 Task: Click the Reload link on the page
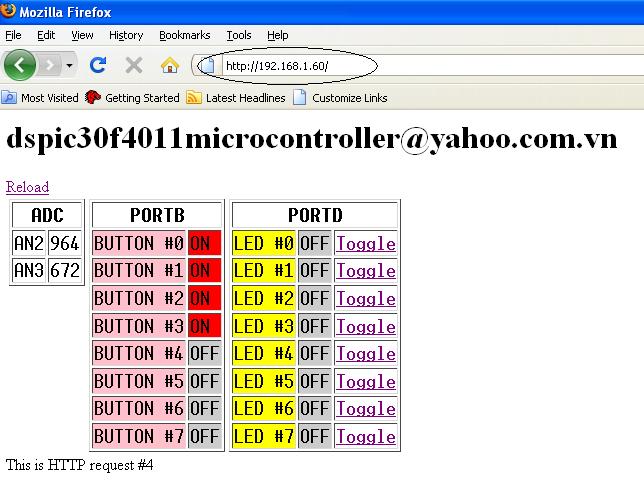(27, 187)
